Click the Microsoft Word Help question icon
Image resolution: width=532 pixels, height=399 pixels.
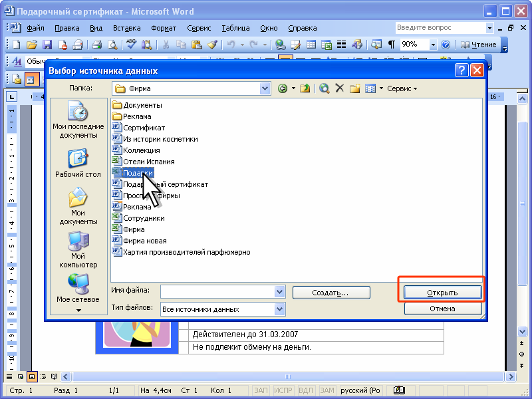pos(446,45)
